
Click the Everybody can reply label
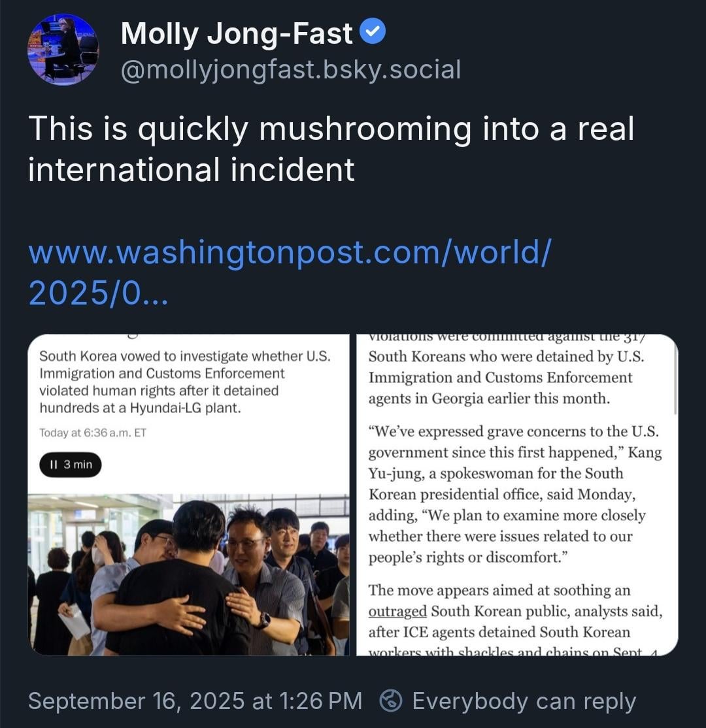tap(524, 701)
